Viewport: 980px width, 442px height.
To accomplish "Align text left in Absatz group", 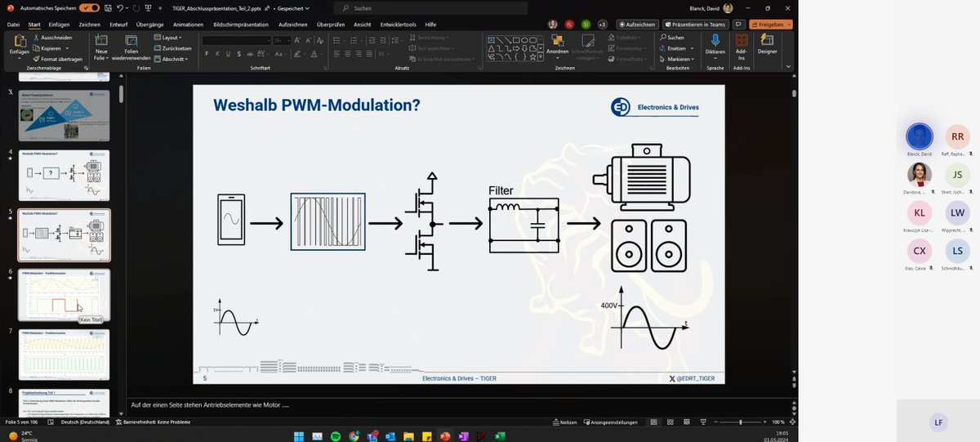I will pyautogui.click(x=336, y=54).
